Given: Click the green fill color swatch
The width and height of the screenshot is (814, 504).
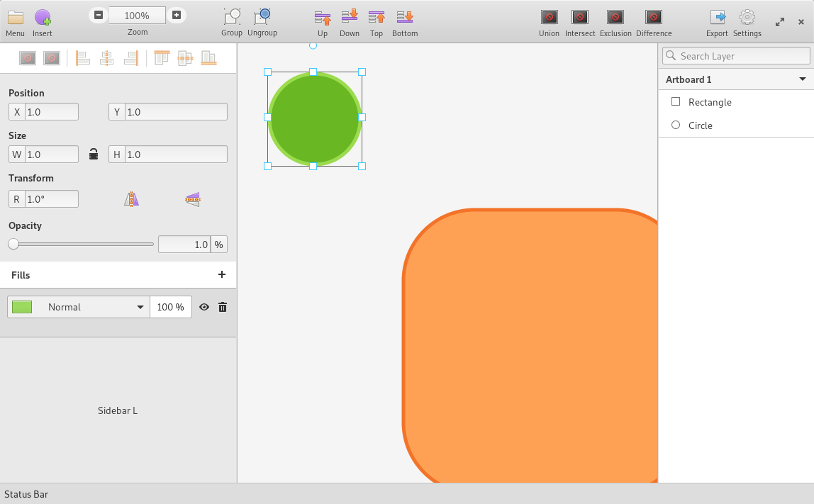Looking at the screenshot, I should (22, 307).
